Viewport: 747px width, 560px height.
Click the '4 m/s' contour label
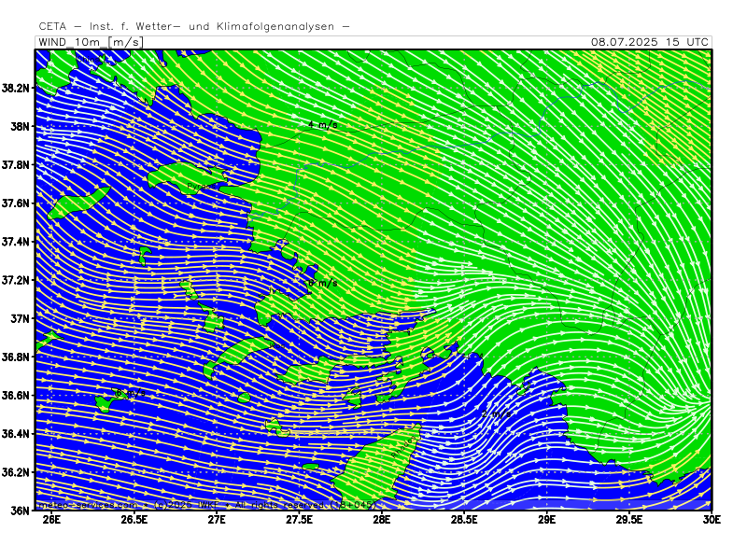point(322,125)
